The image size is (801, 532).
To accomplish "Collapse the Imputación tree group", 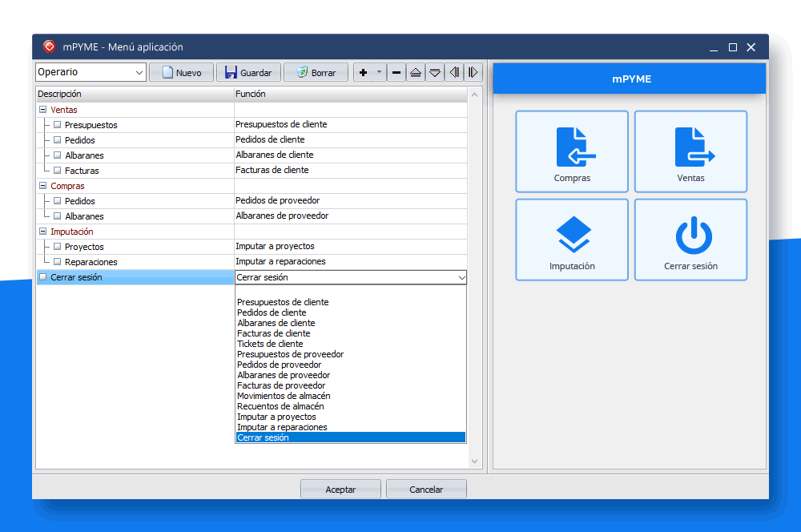I will point(42,232).
